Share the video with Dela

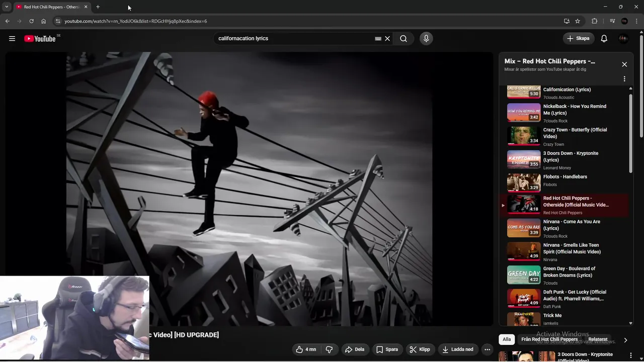(x=354, y=349)
